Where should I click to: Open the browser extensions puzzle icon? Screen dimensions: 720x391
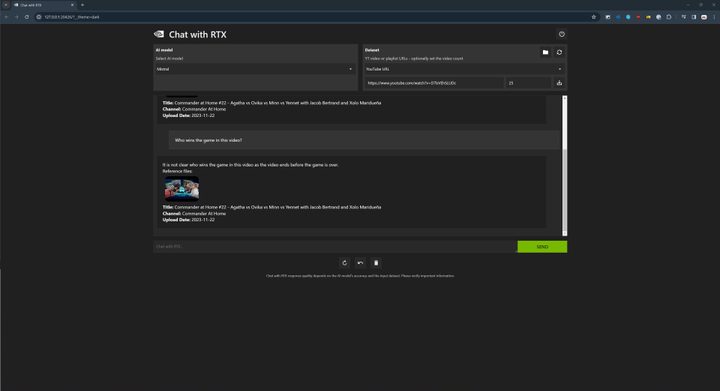tap(669, 17)
